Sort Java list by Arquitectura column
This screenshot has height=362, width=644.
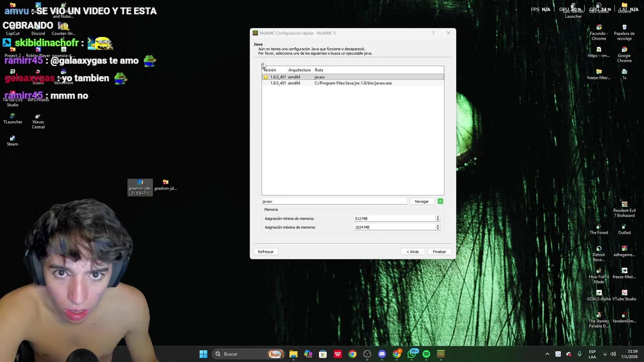click(x=300, y=70)
